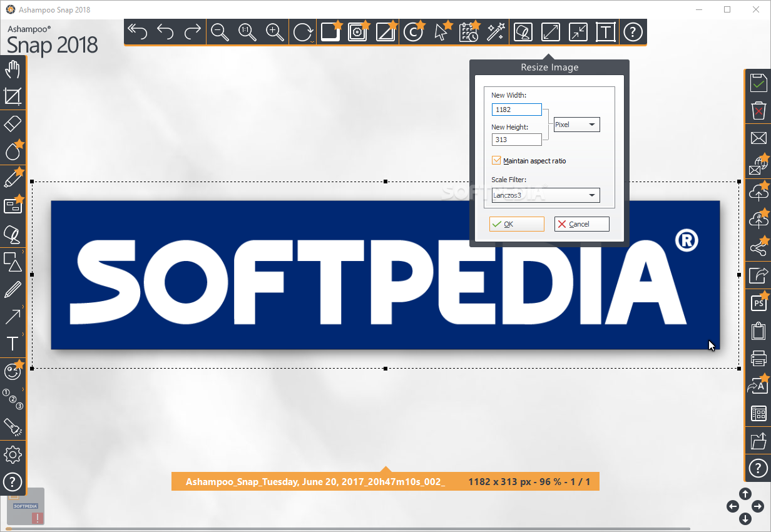771x532 pixels.
Task: Upload to Ashampoo web cloud icon
Action: tap(759, 220)
